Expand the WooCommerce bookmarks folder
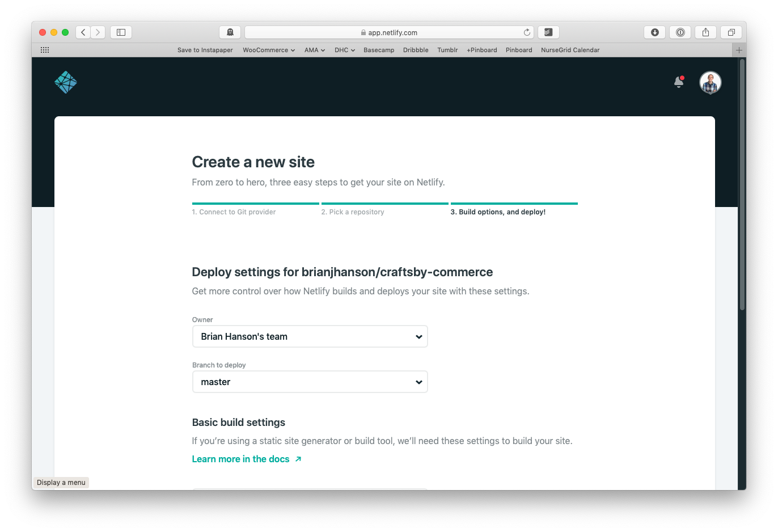The width and height of the screenshot is (778, 532). coord(269,50)
